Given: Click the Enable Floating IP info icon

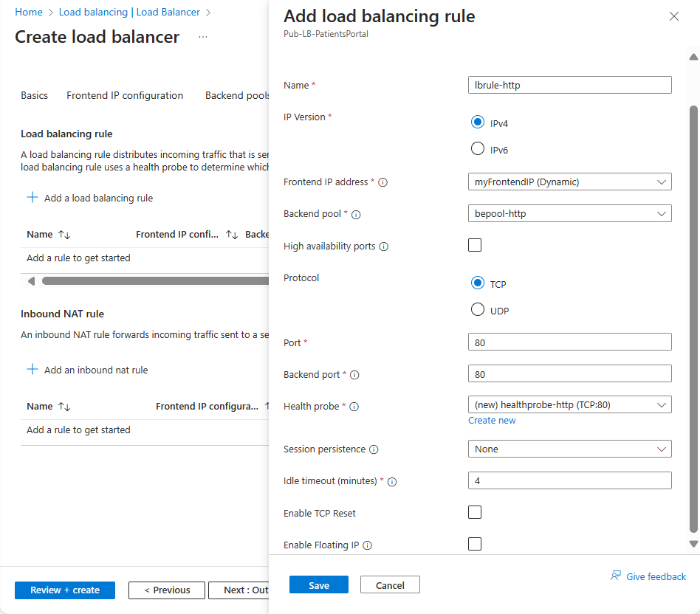Looking at the screenshot, I should click(367, 545).
